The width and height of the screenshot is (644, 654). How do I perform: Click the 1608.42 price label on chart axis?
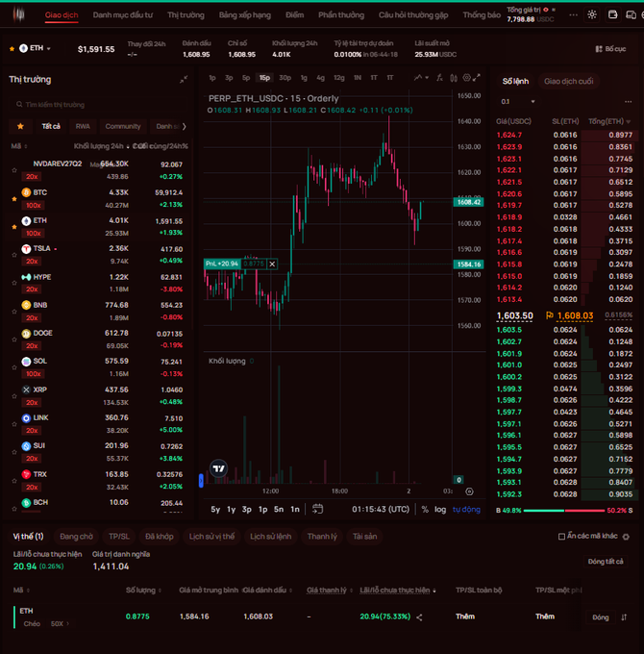(468, 202)
